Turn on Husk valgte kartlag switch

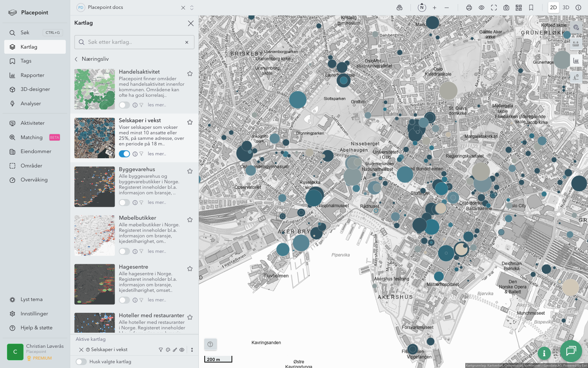click(81, 362)
